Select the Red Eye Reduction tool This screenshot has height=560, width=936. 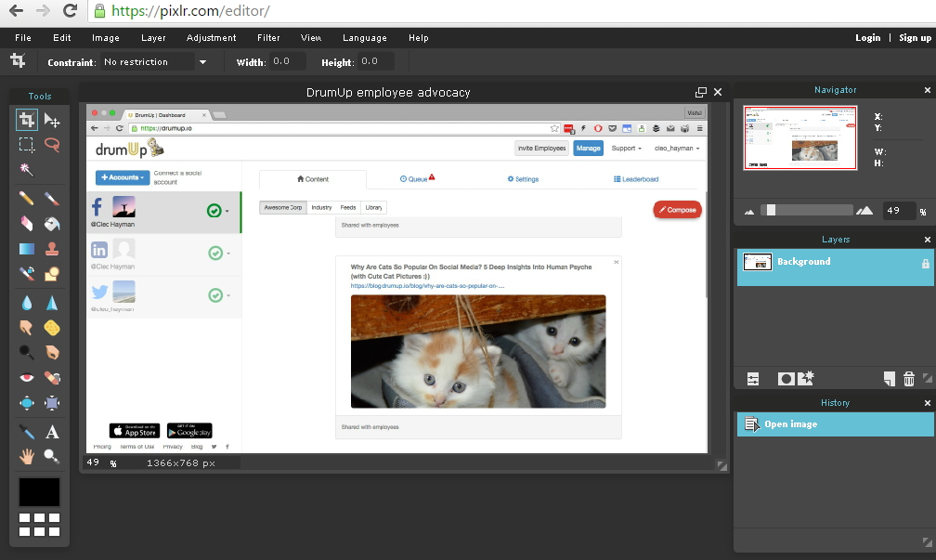point(26,377)
